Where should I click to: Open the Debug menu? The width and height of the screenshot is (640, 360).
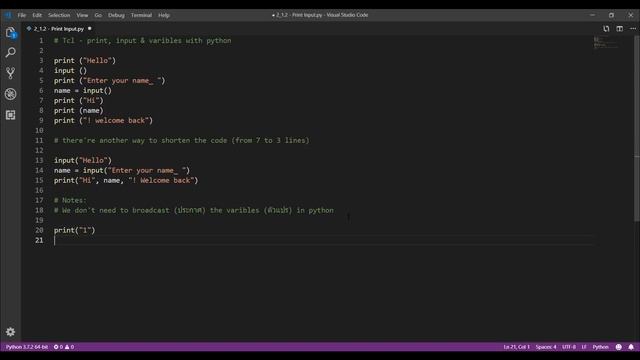(x=116, y=15)
